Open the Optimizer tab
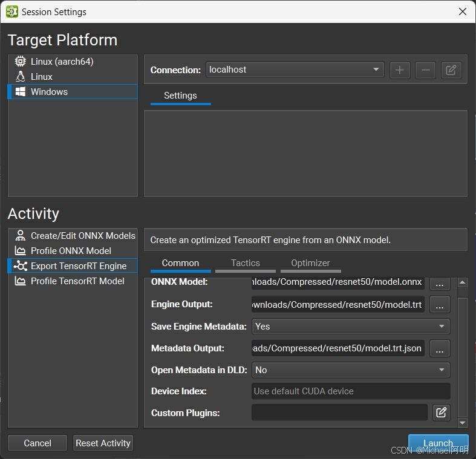This screenshot has height=459, width=476. 310,264
